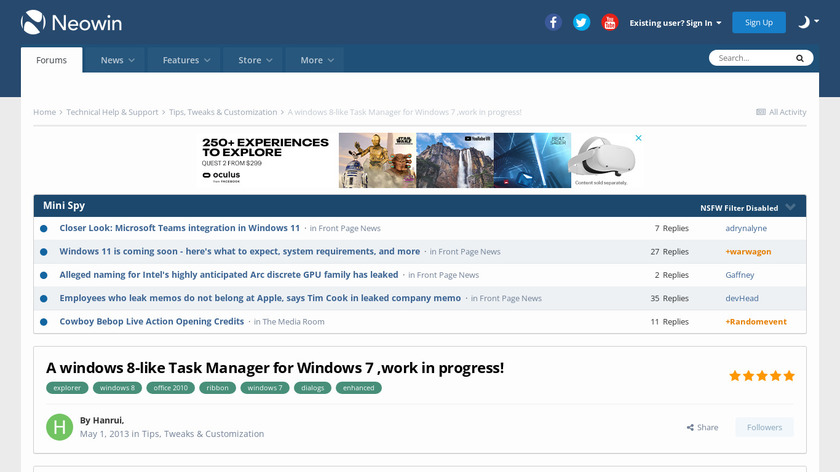The width and height of the screenshot is (840, 472).
Task: Focus the Search input field
Action: coord(753,58)
